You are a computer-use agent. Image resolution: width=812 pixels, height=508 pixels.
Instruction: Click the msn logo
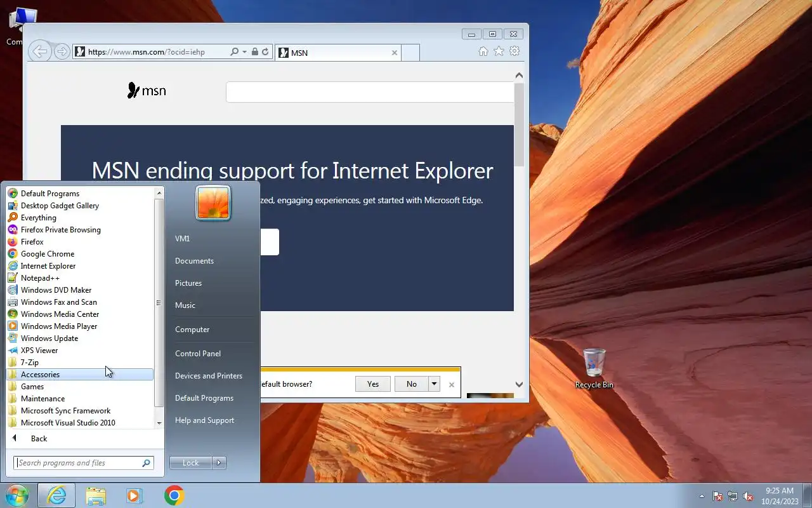(147, 91)
